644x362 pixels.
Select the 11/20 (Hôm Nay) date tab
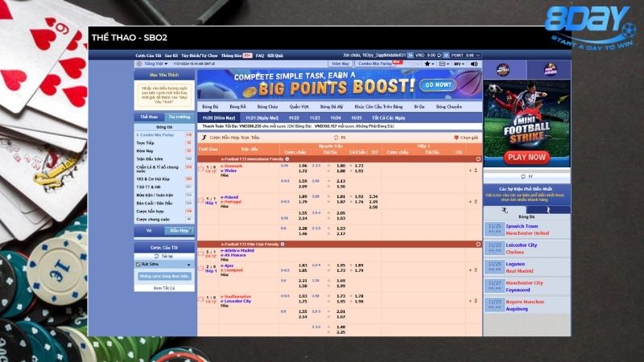click(x=219, y=117)
